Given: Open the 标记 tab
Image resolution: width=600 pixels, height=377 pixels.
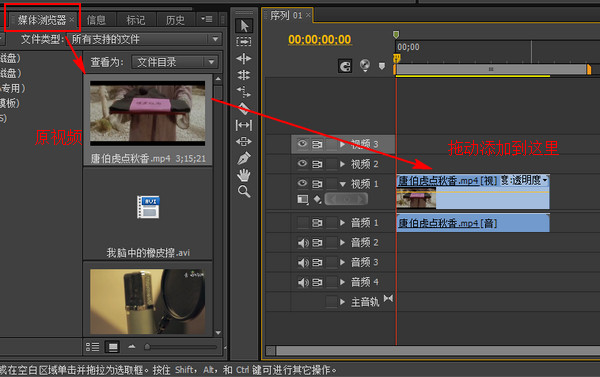Looking at the screenshot, I should (135, 20).
